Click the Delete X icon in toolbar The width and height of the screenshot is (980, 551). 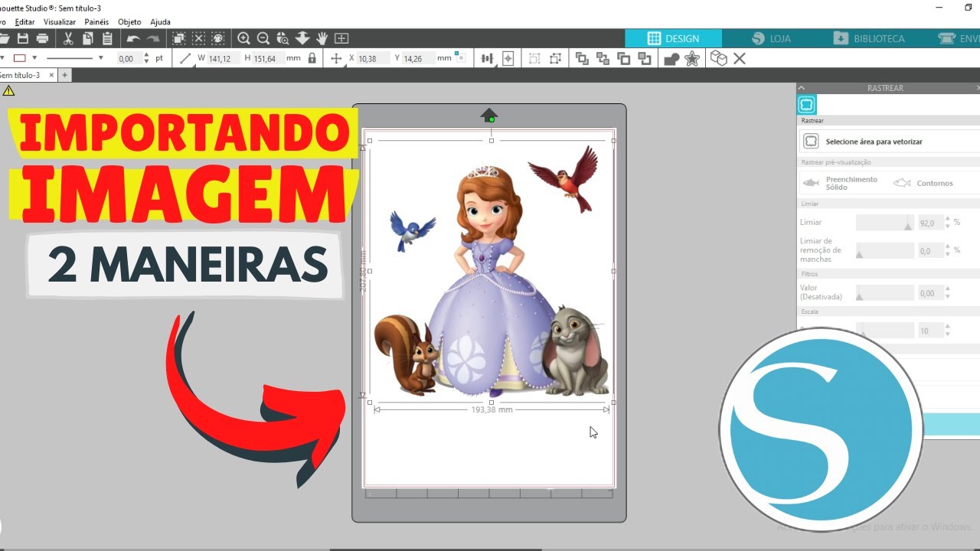740,58
